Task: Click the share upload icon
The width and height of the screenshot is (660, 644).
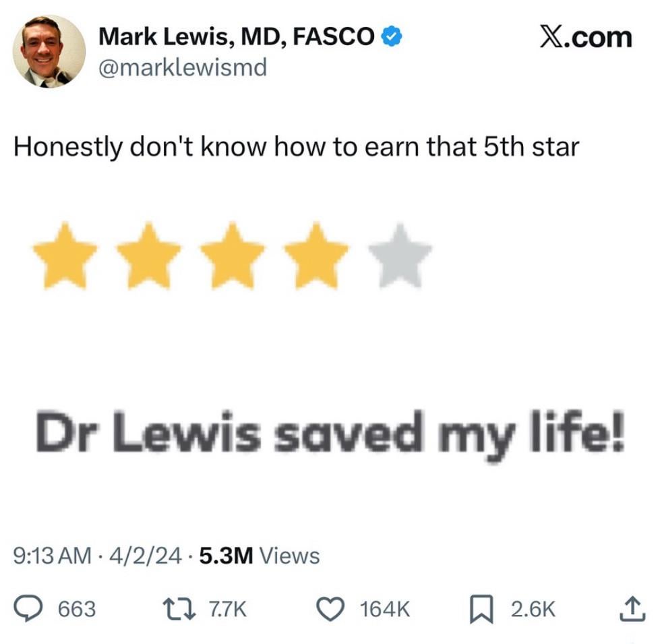Action: pos(632,609)
